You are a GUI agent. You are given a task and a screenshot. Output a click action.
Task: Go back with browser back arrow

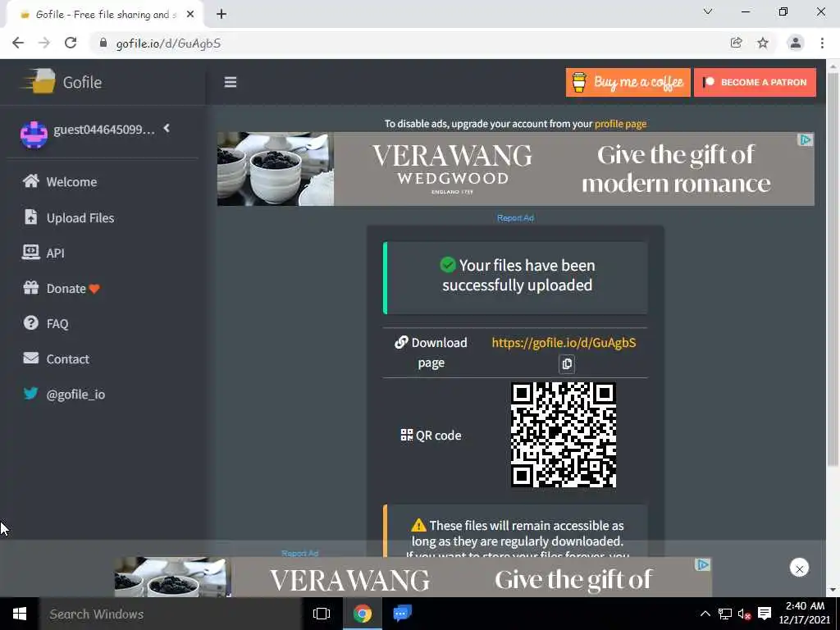click(18, 43)
